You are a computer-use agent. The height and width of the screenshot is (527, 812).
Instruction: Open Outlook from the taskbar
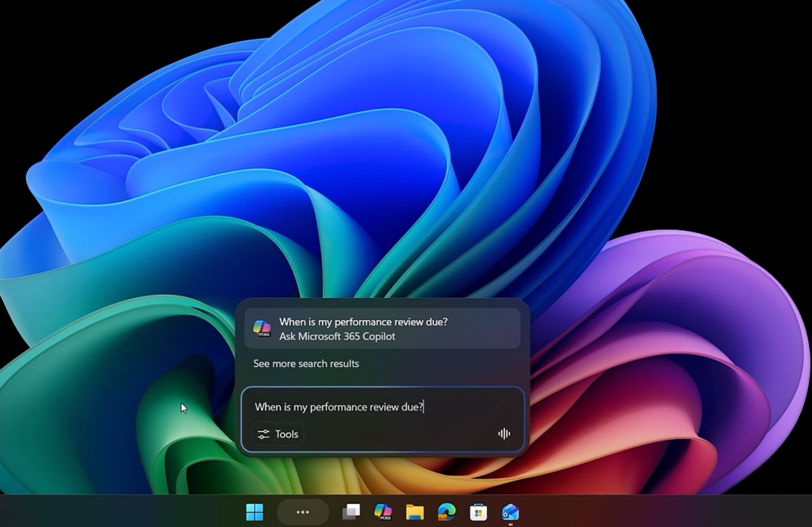click(x=510, y=512)
